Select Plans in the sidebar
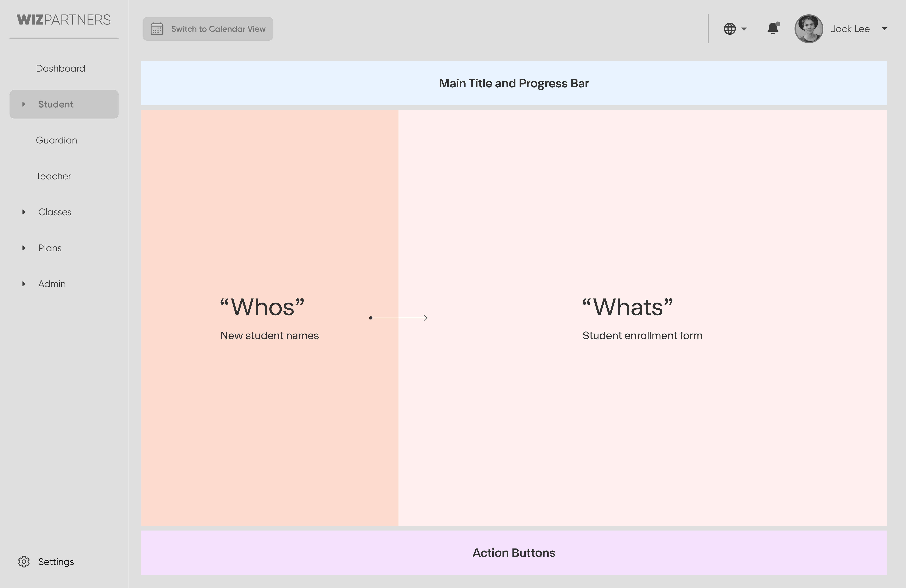This screenshot has width=906, height=588. click(50, 248)
